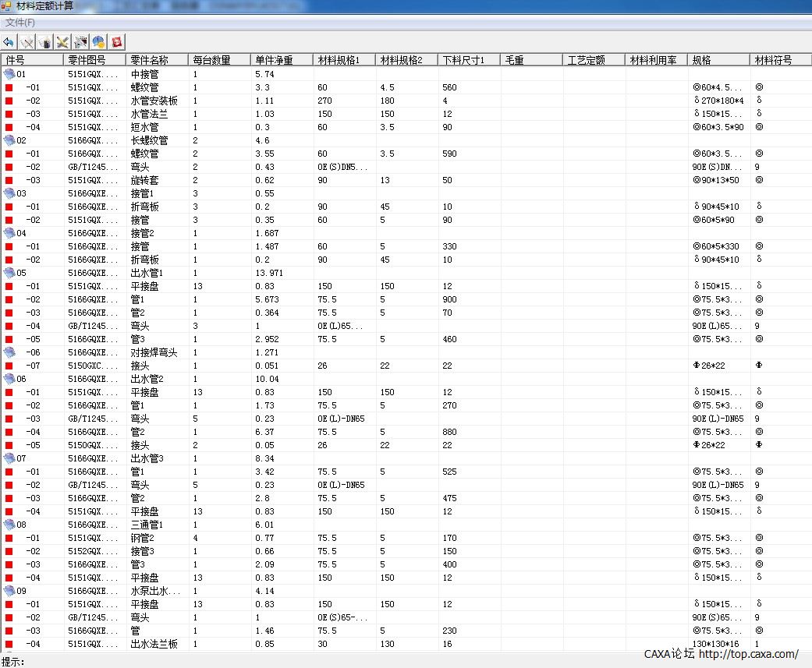The height and width of the screenshot is (668, 812).
Task: Click the 工艺定额 column header
Action: pyautogui.click(x=594, y=60)
